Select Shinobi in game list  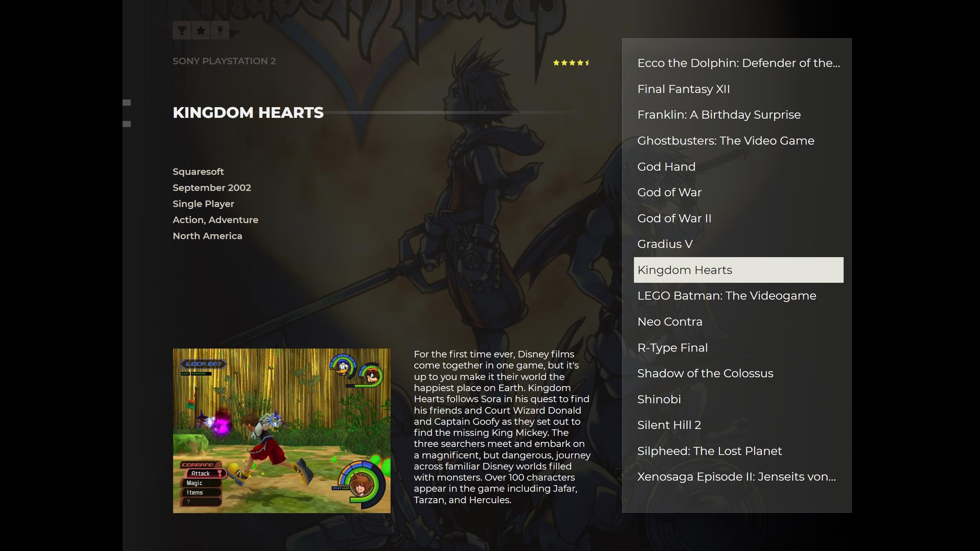point(738,399)
